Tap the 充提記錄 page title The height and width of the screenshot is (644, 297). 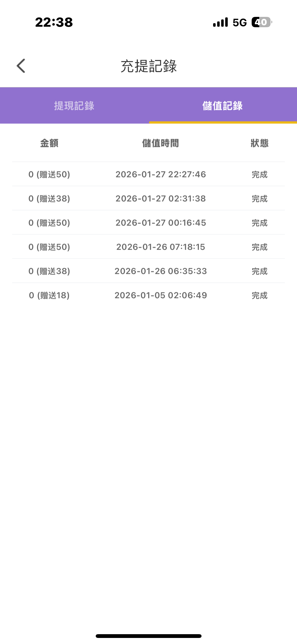(149, 66)
